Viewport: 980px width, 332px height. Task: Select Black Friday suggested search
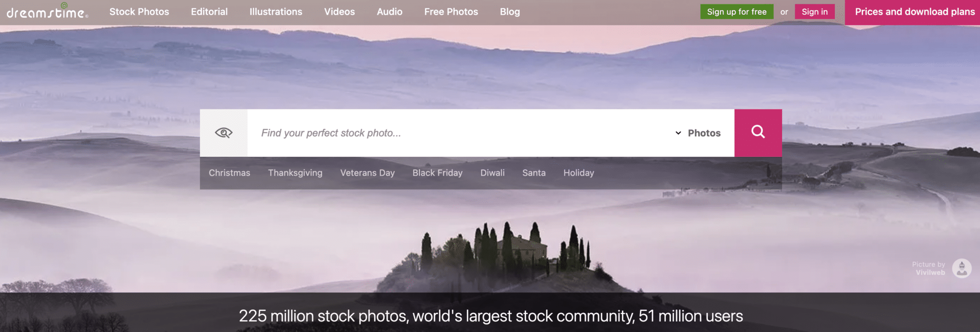[x=438, y=173]
